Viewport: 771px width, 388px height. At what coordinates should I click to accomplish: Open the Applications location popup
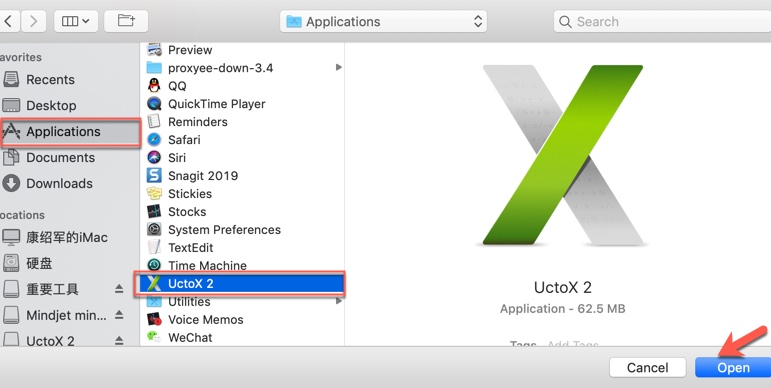click(384, 22)
